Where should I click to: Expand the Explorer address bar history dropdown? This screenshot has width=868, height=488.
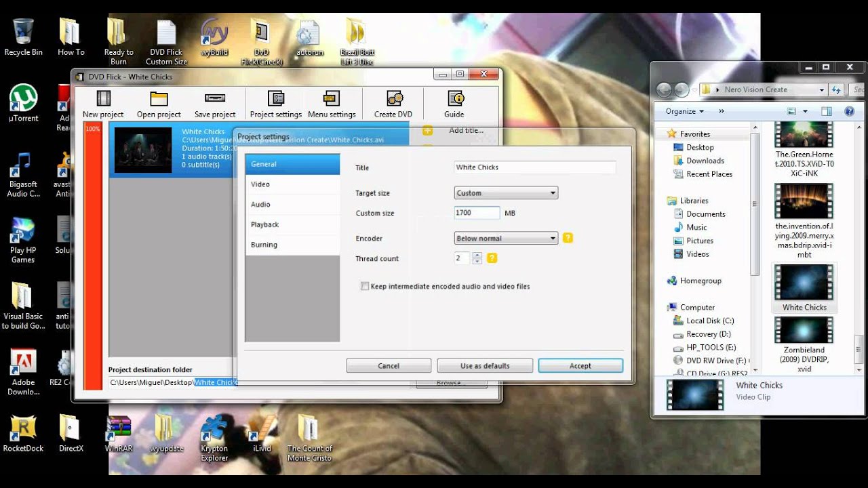click(822, 89)
